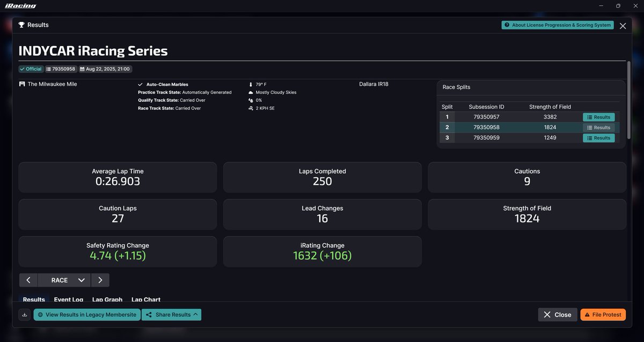Screen dimensions: 644x342
Task: Maximize or restore the iRacing window
Action: click(x=618, y=6)
